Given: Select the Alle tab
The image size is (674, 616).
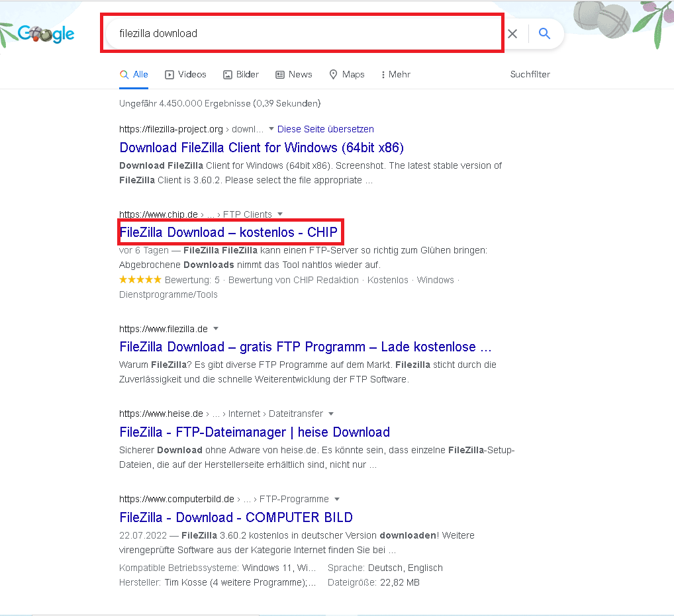Looking at the screenshot, I should click(x=134, y=75).
